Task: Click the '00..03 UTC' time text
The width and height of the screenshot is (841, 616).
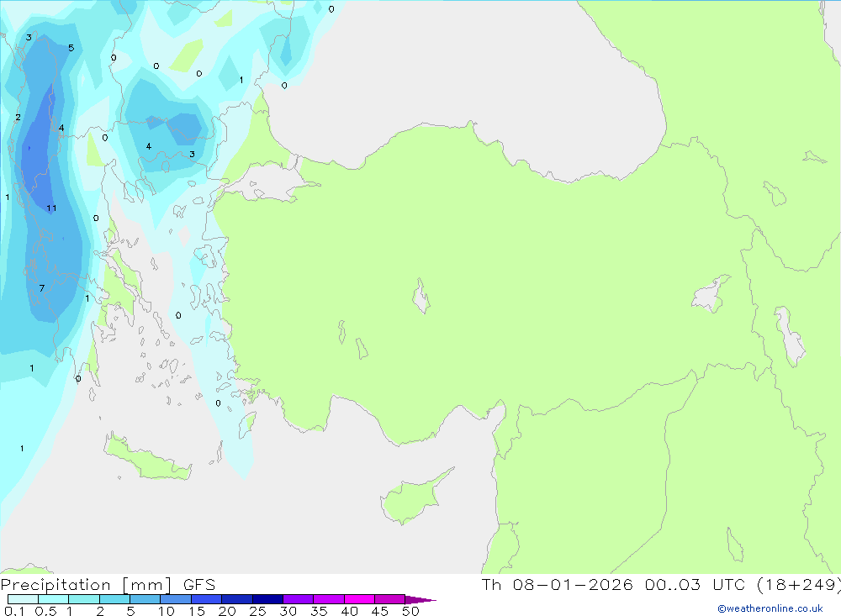Action: pos(696,585)
